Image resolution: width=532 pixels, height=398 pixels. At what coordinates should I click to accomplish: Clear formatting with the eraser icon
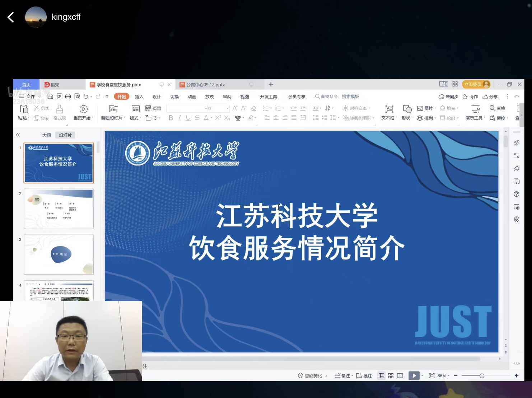pos(253,108)
